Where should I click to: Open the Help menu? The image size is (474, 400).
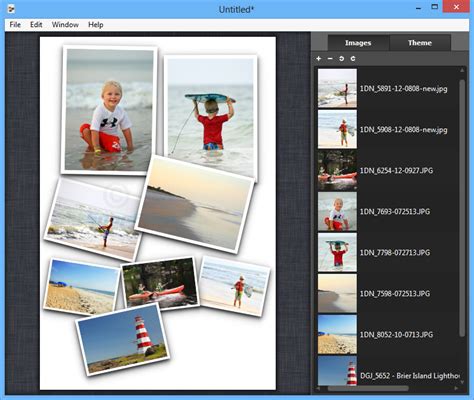(96, 25)
